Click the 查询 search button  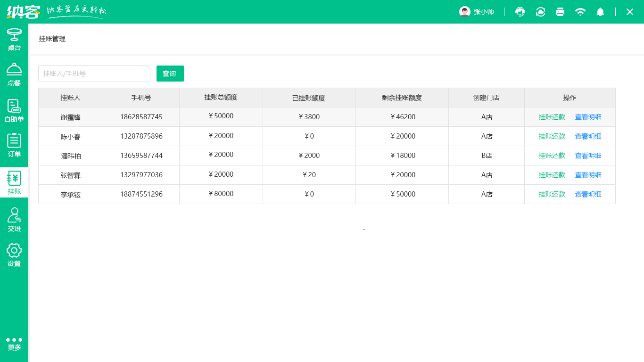pyautogui.click(x=170, y=74)
